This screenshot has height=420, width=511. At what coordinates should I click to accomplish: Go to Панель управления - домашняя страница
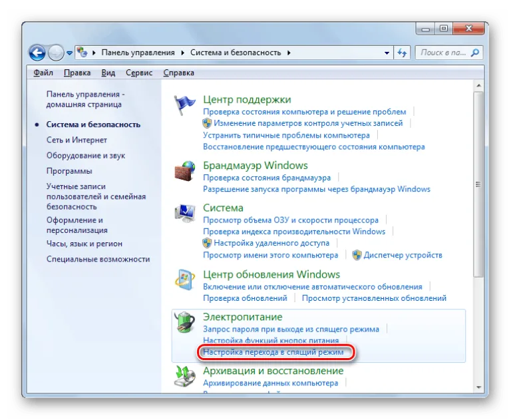(85, 99)
